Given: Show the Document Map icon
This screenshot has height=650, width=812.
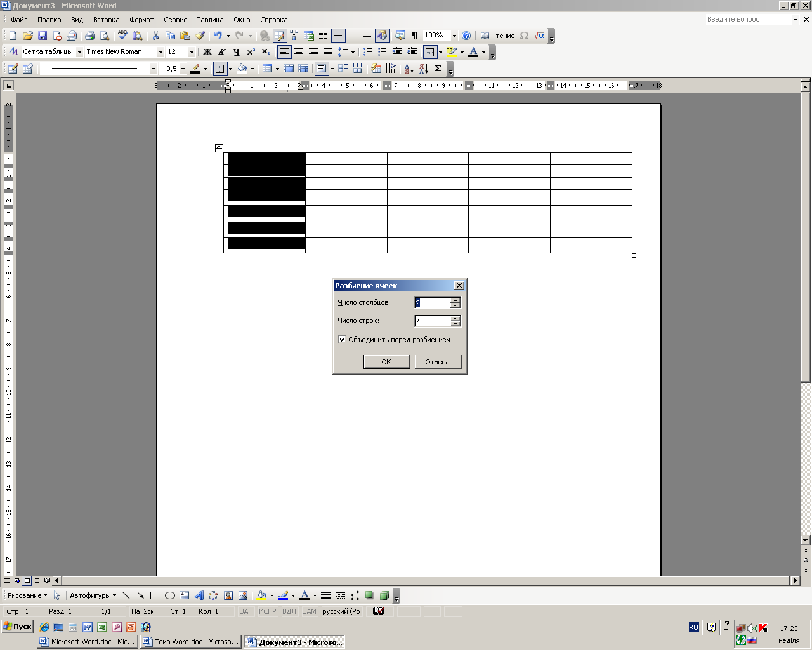Looking at the screenshot, I should (400, 36).
